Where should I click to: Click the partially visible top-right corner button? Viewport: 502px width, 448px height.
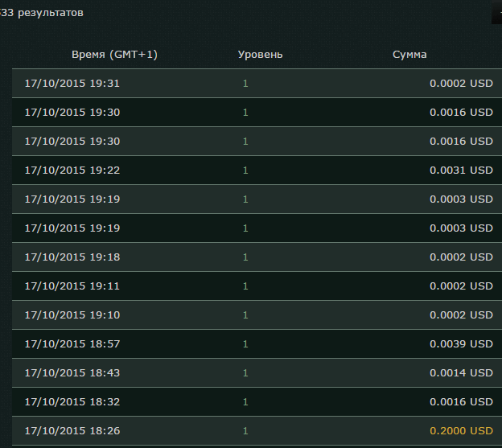(495, 13)
